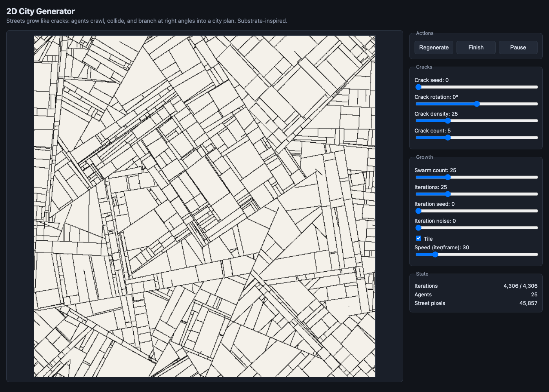549x392 pixels.
Task: Click the Crack count: 5 label
Action: point(433,131)
